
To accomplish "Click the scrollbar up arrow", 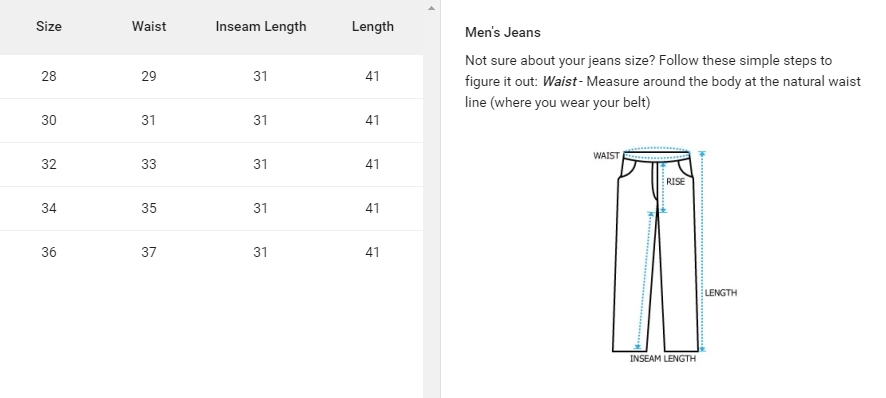I will point(431,8).
